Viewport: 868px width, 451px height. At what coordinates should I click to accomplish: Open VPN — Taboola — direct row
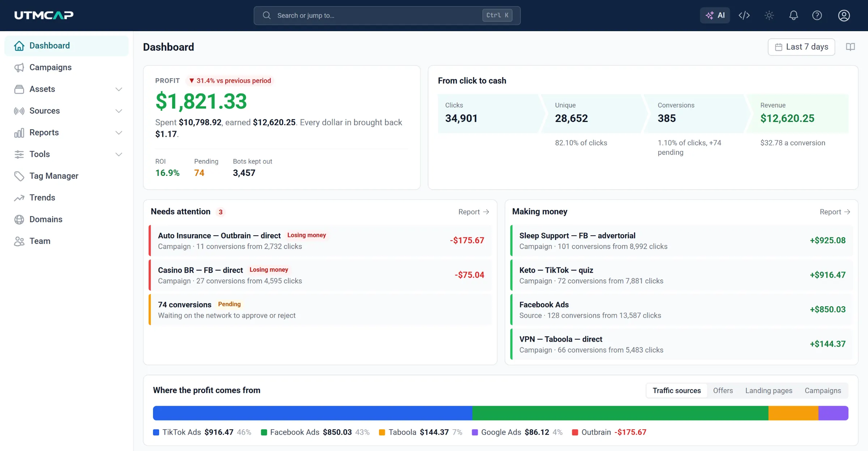pyautogui.click(x=681, y=344)
